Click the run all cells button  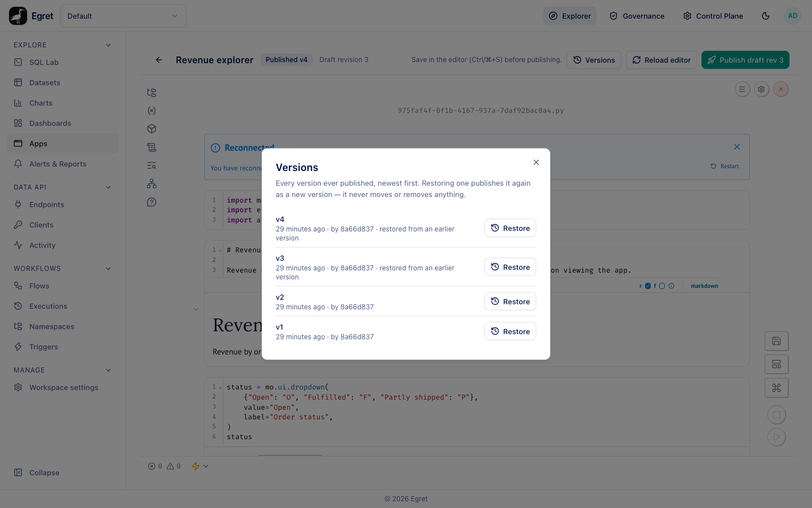776,437
